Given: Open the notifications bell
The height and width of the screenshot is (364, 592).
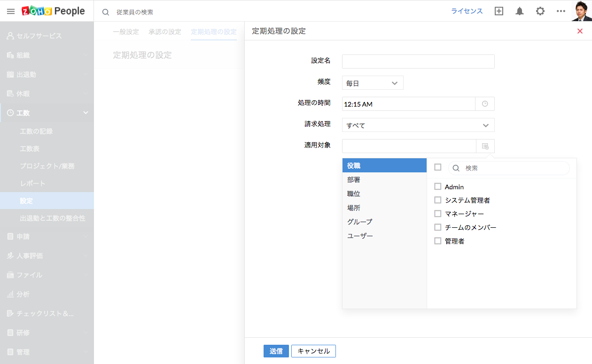Looking at the screenshot, I should pos(520,11).
